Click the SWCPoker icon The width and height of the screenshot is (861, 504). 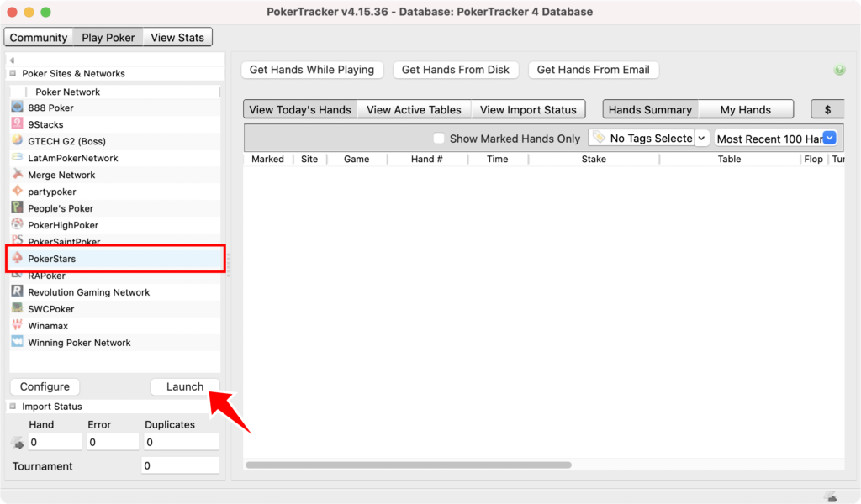click(x=17, y=308)
